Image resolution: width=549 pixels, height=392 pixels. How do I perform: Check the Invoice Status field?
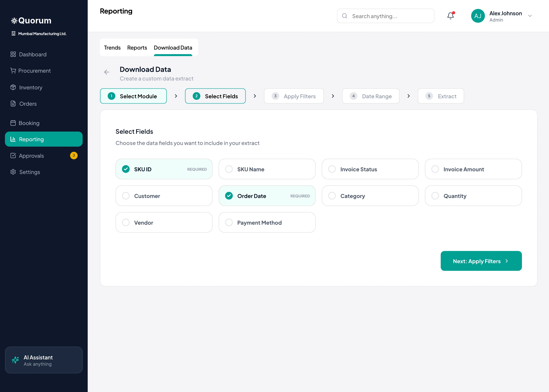[370, 169]
